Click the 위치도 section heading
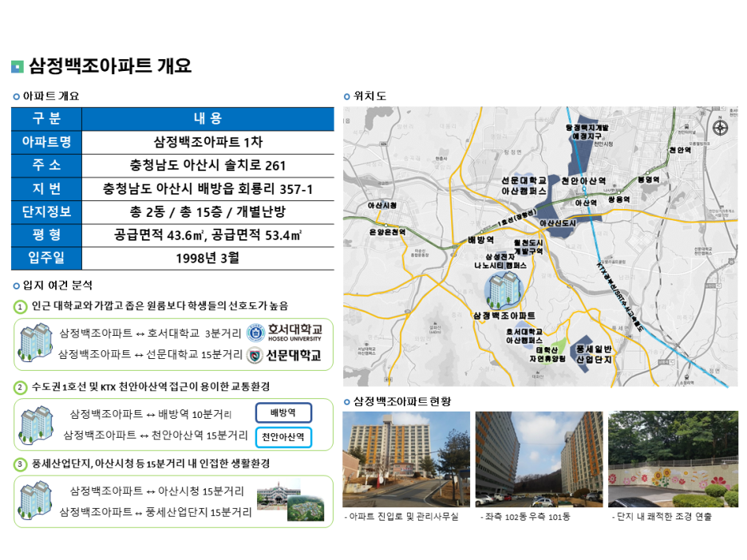This screenshot has width=747, height=560. point(370,97)
